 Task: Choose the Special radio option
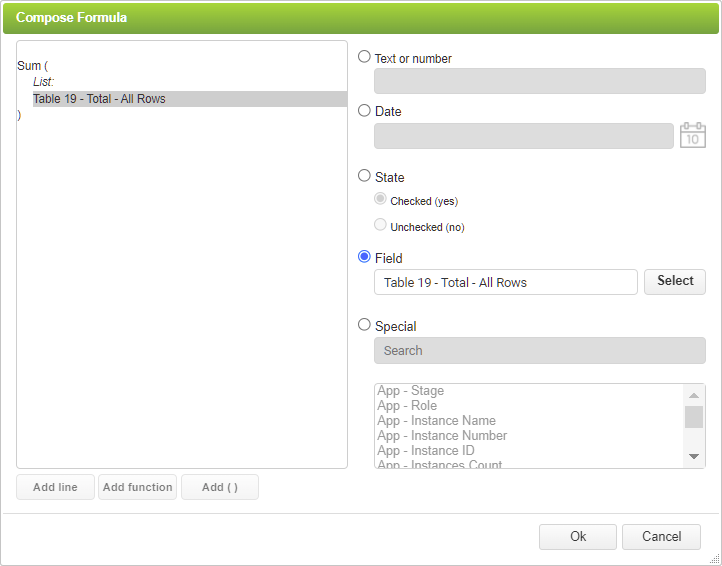click(364, 325)
